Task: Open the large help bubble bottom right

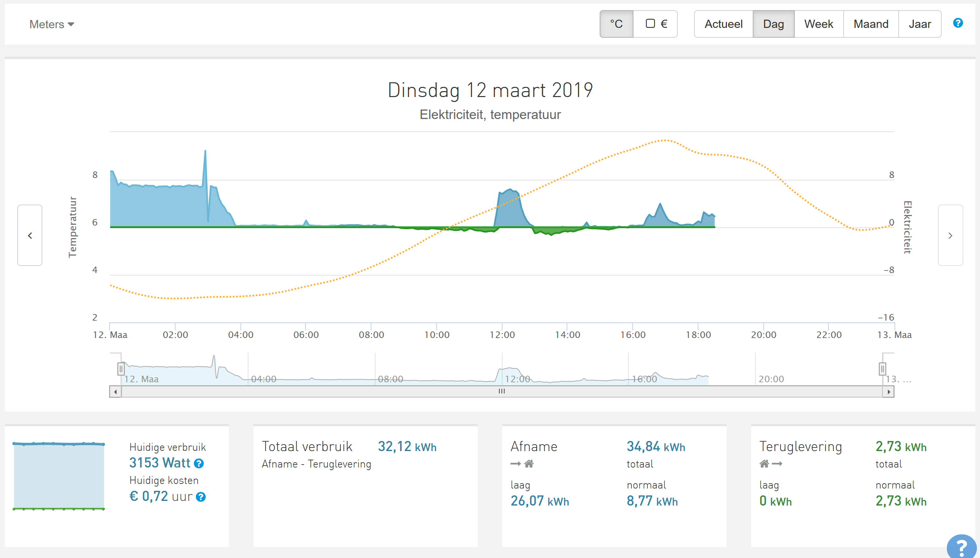Action: (961, 547)
